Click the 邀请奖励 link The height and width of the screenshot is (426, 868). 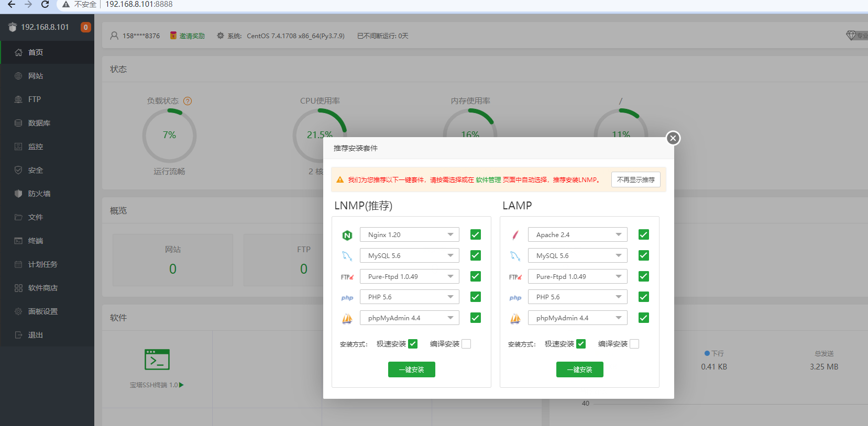[192, 36]
